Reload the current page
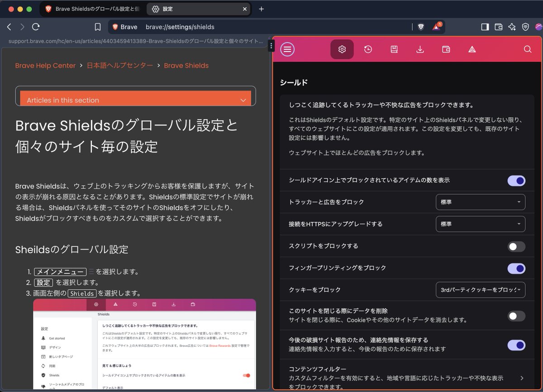The width and height of the screenshot is (543, 392). 36,27
